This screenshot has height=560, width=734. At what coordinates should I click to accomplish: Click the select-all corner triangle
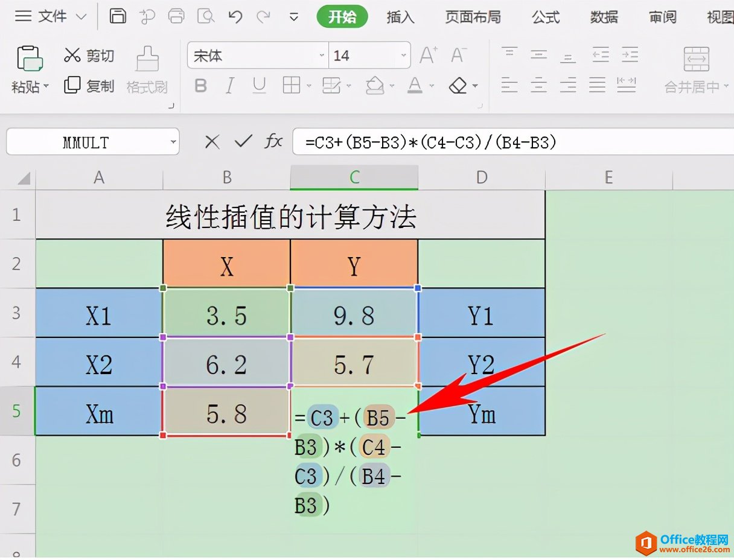(24, 178)
